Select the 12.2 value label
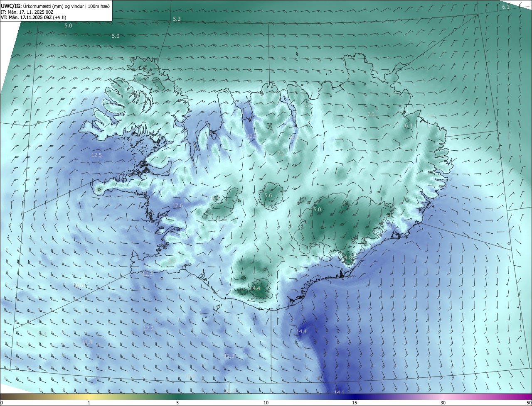This screenshot has width=532, height=406. pyautogui.click(x=148, y=328)
